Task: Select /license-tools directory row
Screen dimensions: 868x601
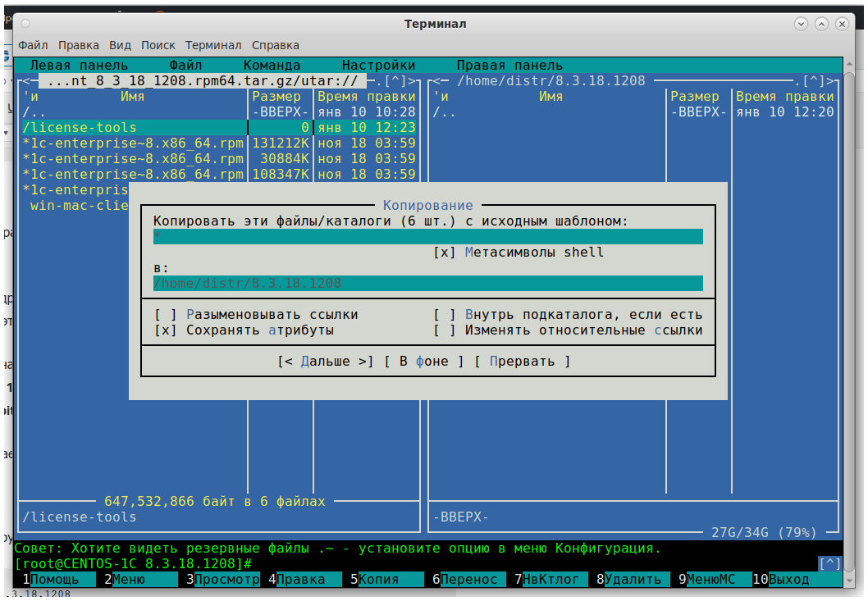Action: (x=219, y=128)
